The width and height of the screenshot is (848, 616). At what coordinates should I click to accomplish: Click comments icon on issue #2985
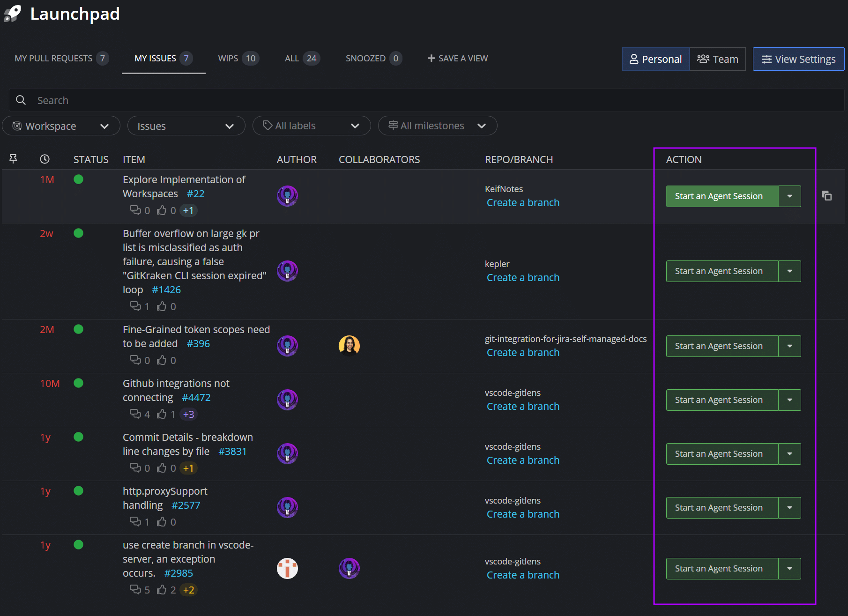[135, 590]
